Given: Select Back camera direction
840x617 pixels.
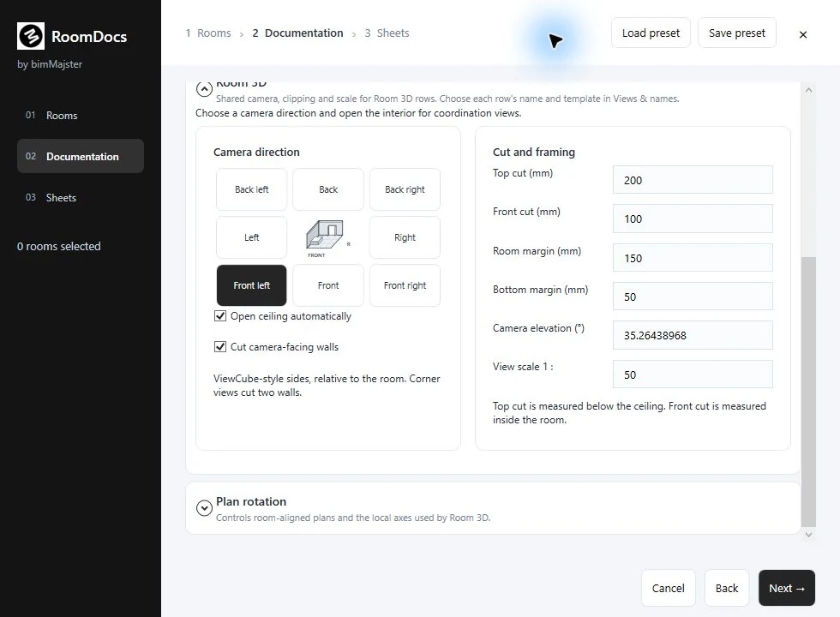Looking at the screenshot, I should [327, 189].
